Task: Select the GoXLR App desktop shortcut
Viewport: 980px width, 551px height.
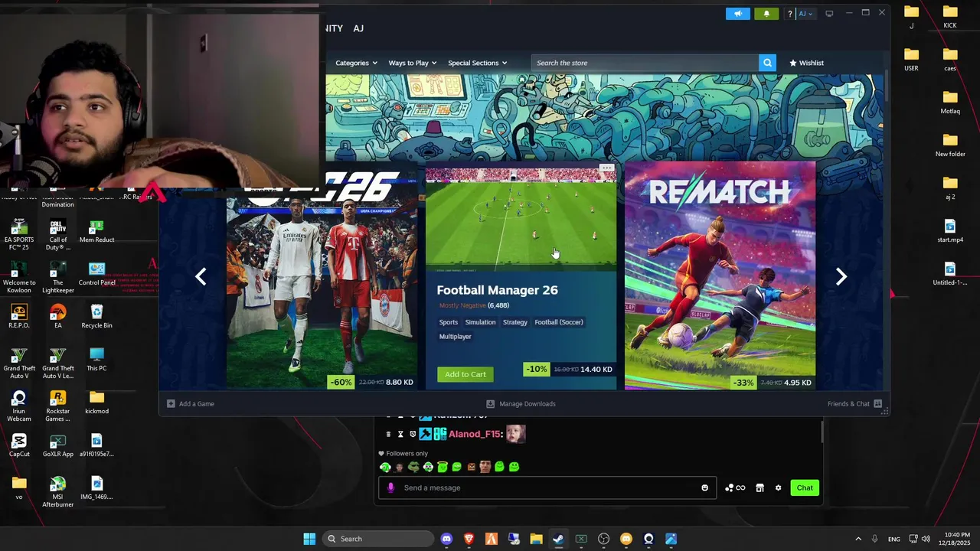Action: point(57,445)
